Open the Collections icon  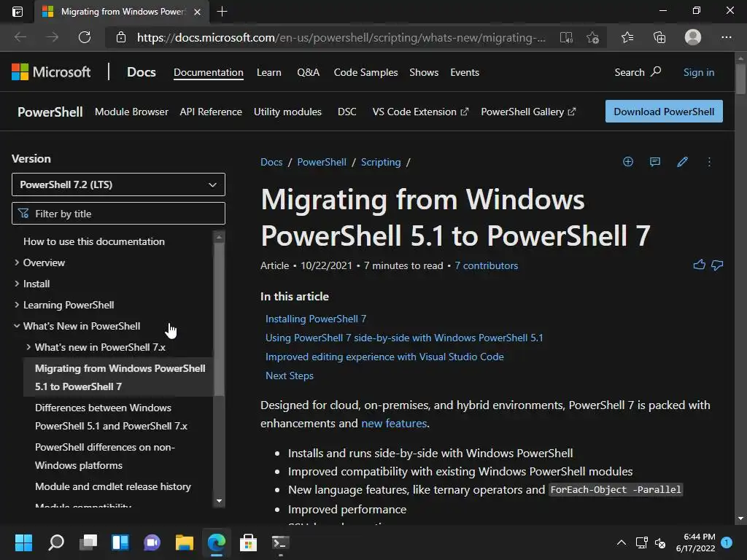(x=659, y=37)
